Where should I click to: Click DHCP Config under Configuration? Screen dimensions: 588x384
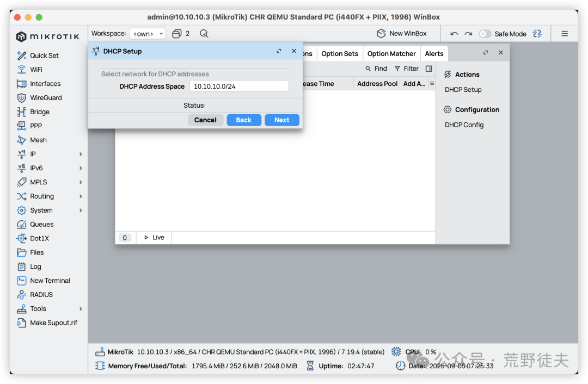pos(464,125)
